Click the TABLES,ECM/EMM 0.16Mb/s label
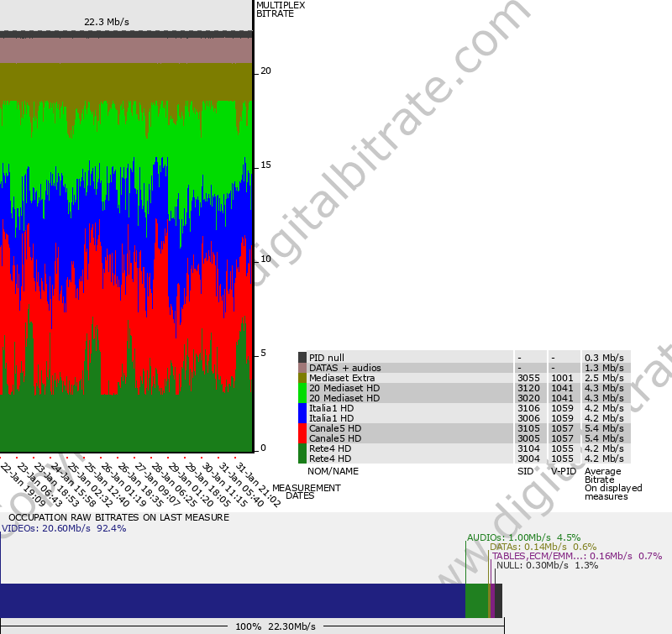 click(576, 556)
